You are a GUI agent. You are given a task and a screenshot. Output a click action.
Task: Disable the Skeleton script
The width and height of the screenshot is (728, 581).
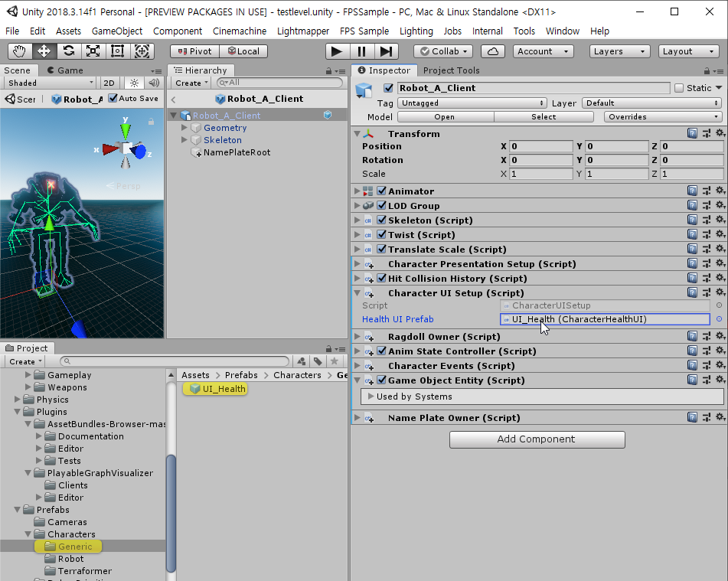point(382,220)
